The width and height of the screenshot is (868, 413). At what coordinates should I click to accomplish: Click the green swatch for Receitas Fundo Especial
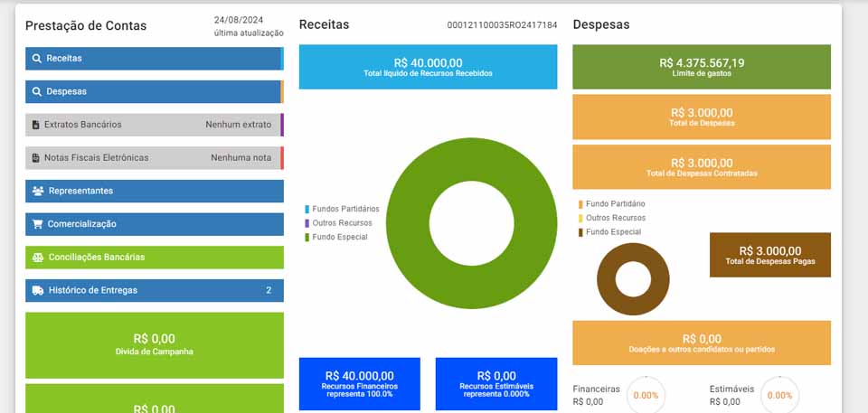coord(307,237)
